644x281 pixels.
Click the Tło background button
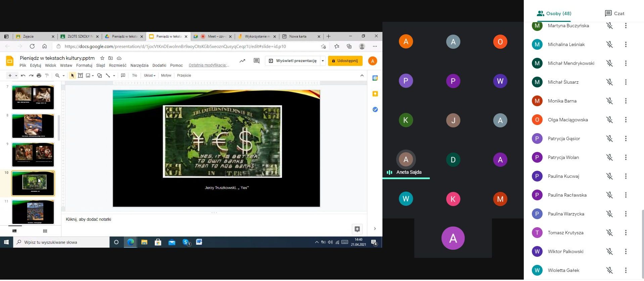point(135,76)
